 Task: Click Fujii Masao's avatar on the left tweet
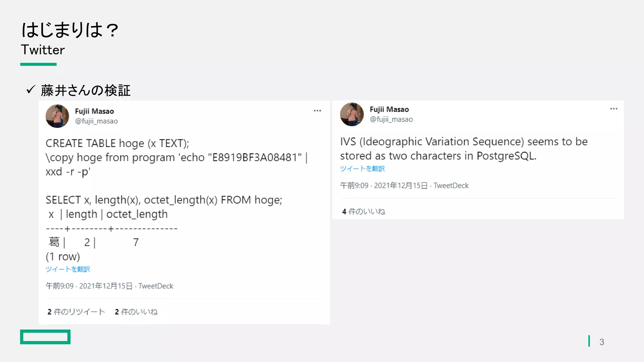tap(57, 116)
